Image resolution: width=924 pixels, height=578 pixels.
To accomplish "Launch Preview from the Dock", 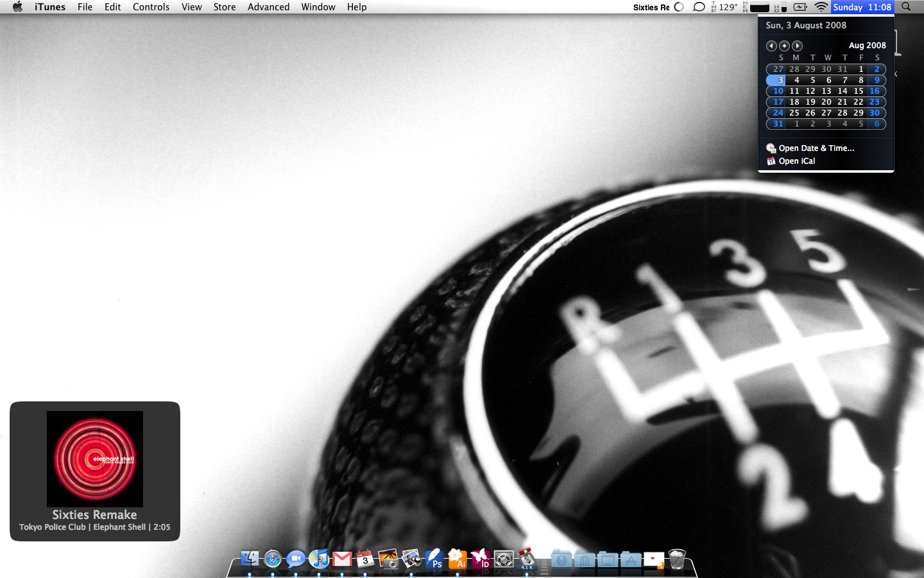I will [x=411, y=559].
